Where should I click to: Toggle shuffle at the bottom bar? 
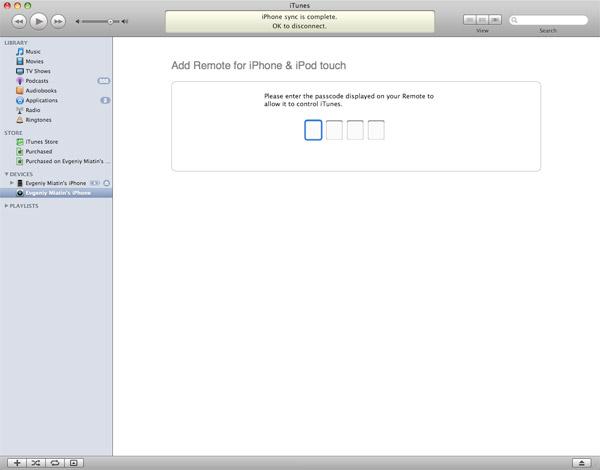36,463
